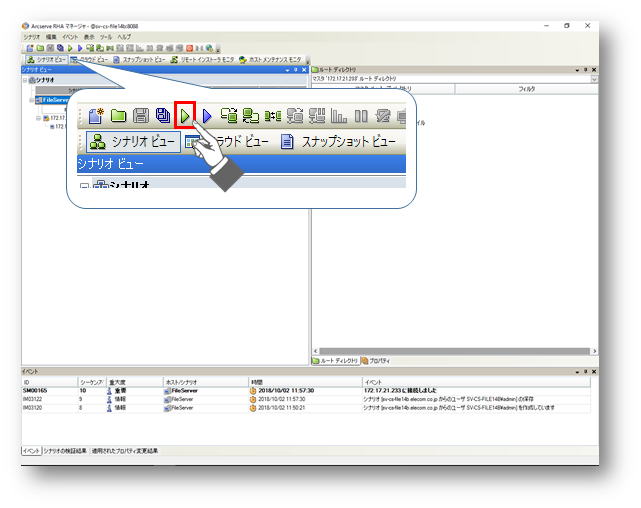Open the ツール menu
Image resolution: width=641 pixels, height=508 pixels.
tap(106, 37)
